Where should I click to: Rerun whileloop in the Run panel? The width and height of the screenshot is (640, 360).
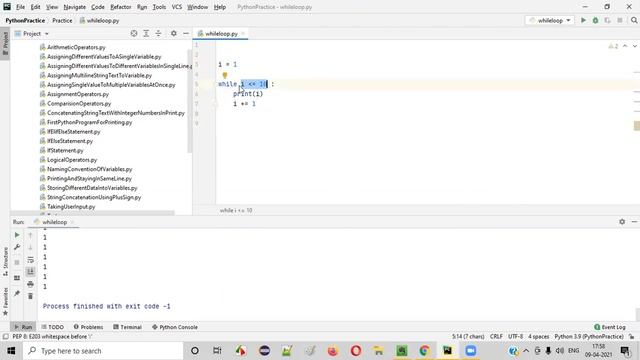(17, 235)
